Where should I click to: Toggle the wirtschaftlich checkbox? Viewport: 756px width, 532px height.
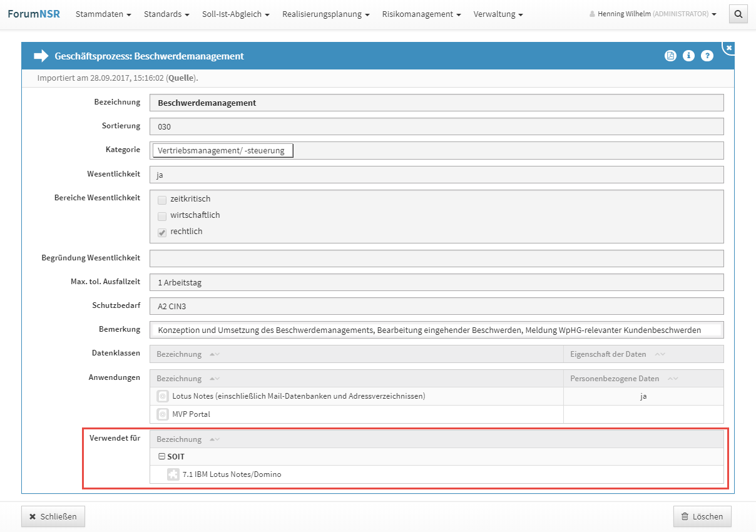pos(162,216)
